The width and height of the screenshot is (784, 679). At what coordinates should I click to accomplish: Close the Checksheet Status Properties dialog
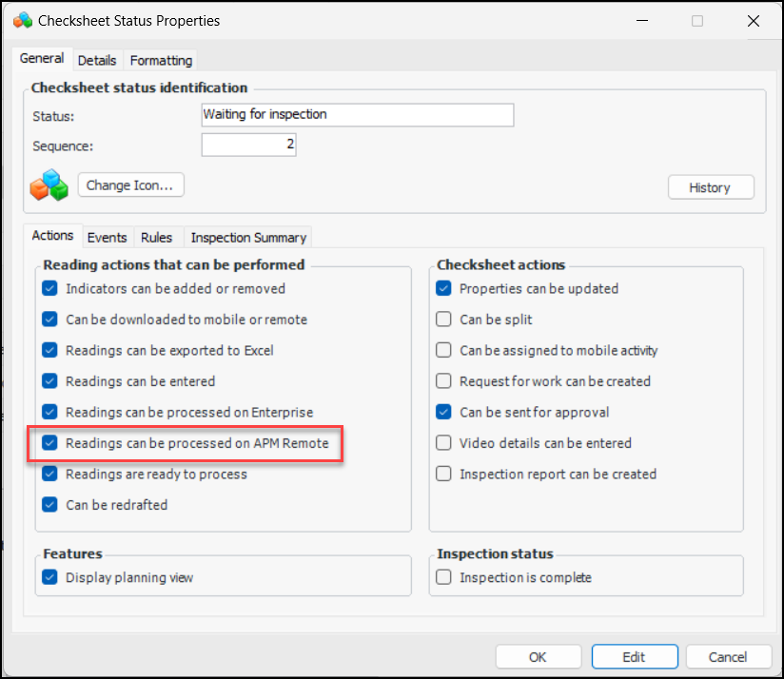753,20
